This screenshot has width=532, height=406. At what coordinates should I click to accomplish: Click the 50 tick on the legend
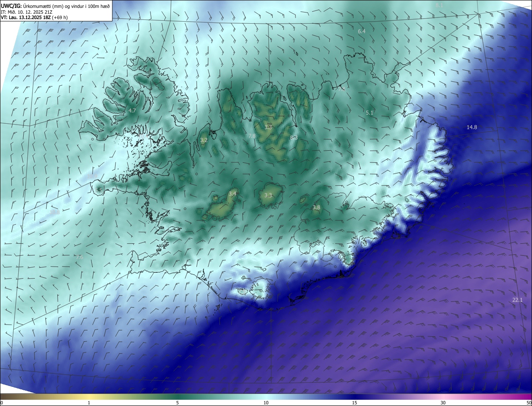[529, 403]
